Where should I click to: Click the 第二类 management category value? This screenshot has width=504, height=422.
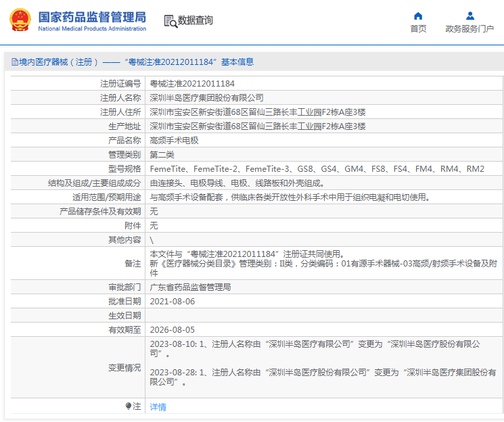point(162,155)
